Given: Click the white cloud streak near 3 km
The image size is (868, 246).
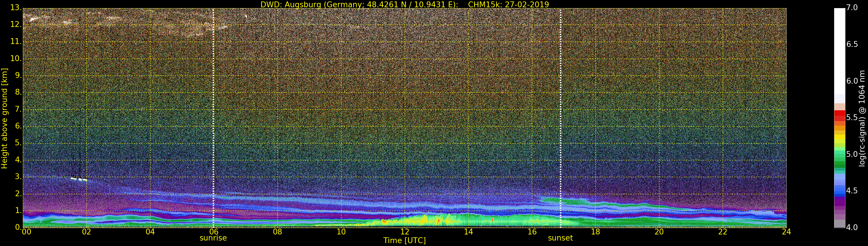Looking at the screenshot, I should click(x=78, y=179).
